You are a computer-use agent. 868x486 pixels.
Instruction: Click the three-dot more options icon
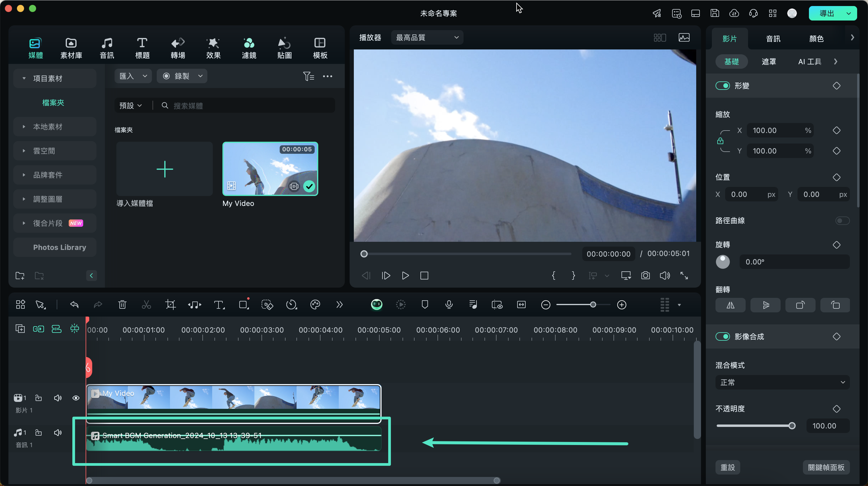(x=328, y=76)
